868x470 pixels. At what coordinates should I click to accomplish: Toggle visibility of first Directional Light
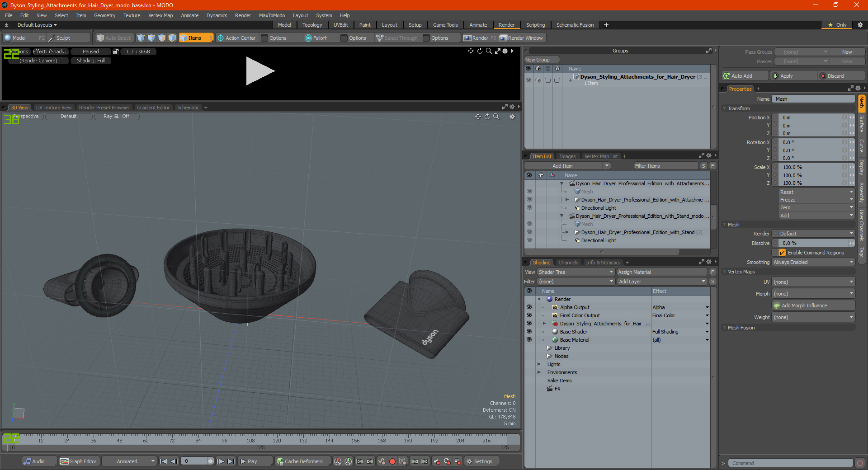529,208
